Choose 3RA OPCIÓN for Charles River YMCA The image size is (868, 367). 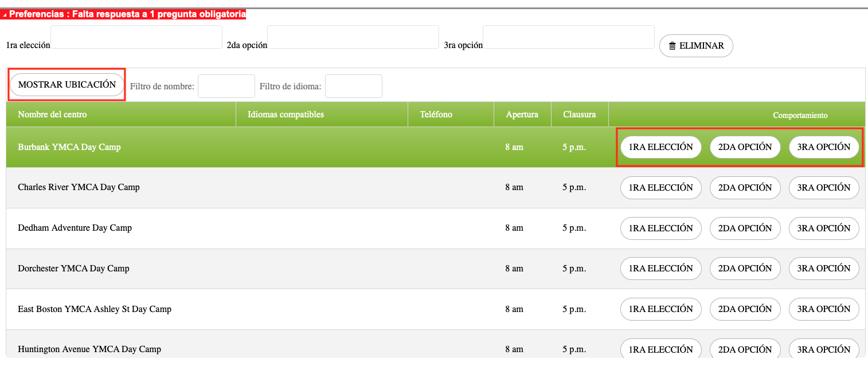tap(824, 188)
